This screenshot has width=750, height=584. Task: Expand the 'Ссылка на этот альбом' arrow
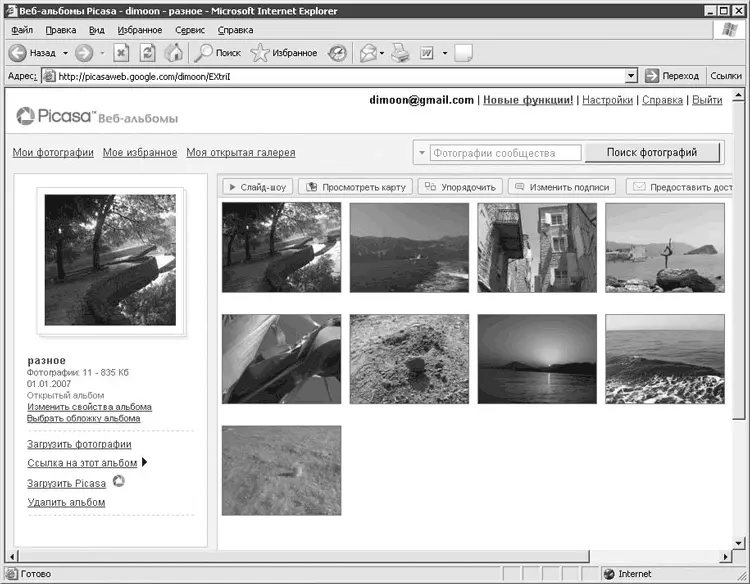[x=145, y=463]
